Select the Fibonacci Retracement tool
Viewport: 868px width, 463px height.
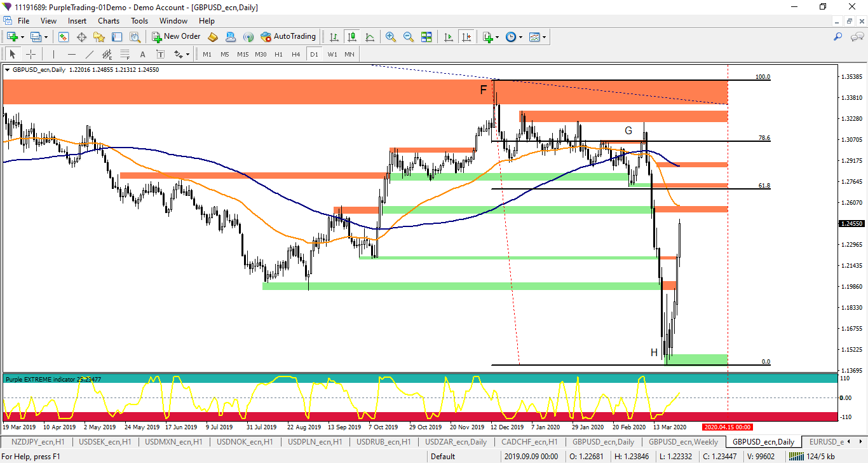(x=125, y=54)
